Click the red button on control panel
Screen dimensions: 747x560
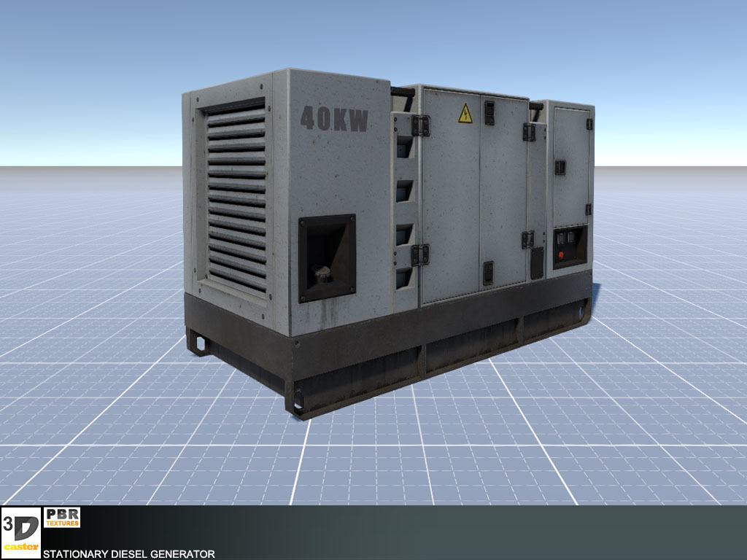coord(561,255)
